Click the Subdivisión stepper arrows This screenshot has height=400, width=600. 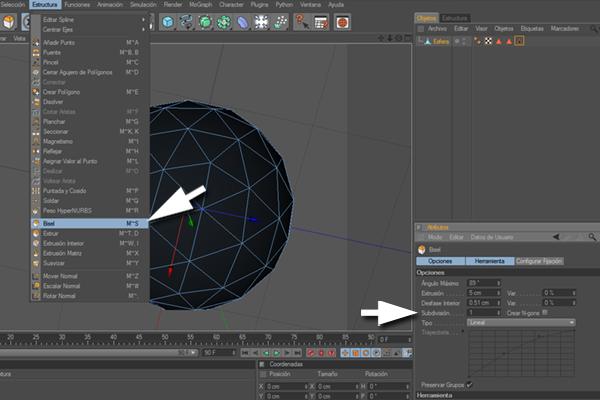click(x=498, y=313)
